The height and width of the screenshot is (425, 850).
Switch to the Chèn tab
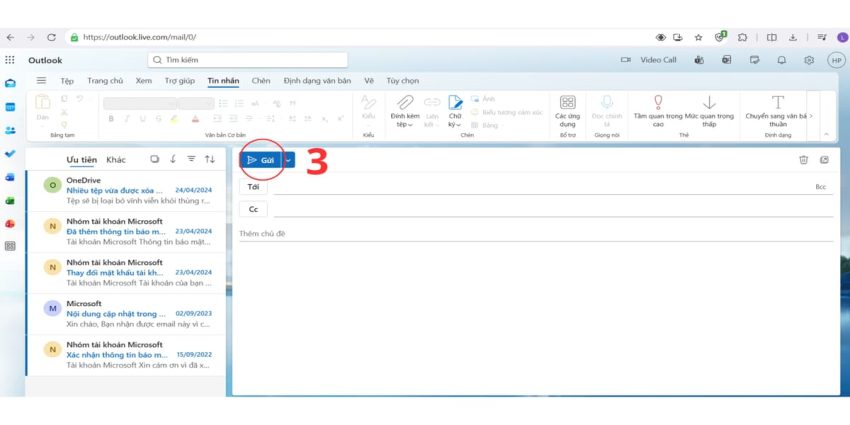pos(261,81)
